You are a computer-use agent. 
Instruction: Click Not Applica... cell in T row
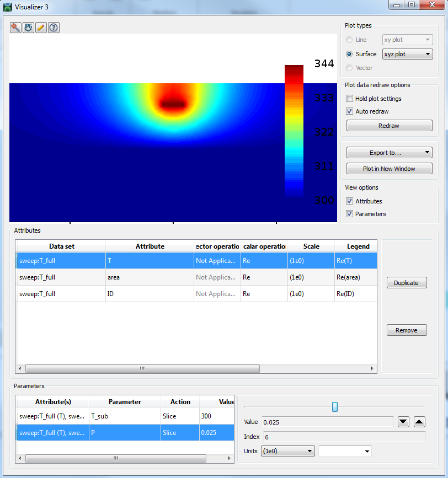click(217, 261)
